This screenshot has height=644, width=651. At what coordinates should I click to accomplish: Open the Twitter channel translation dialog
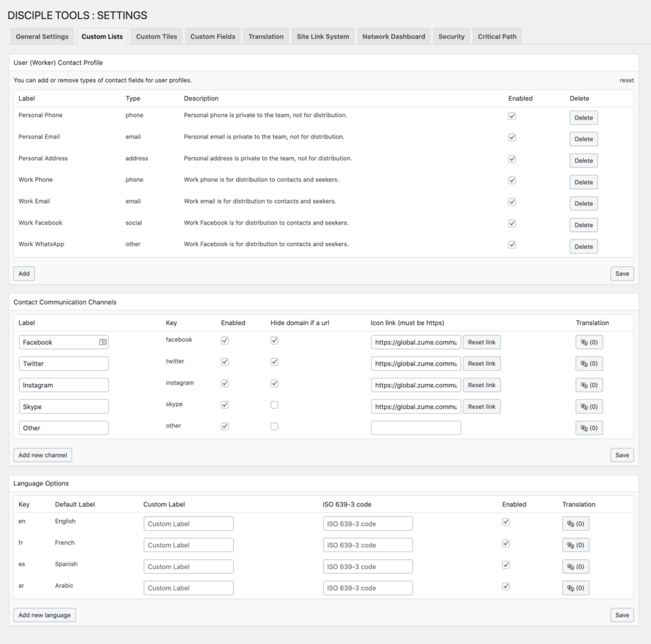coord(589,363)
